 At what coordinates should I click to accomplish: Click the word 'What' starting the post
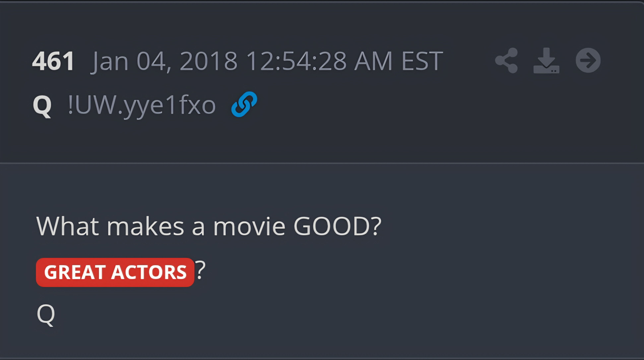(x=67, y=226)
